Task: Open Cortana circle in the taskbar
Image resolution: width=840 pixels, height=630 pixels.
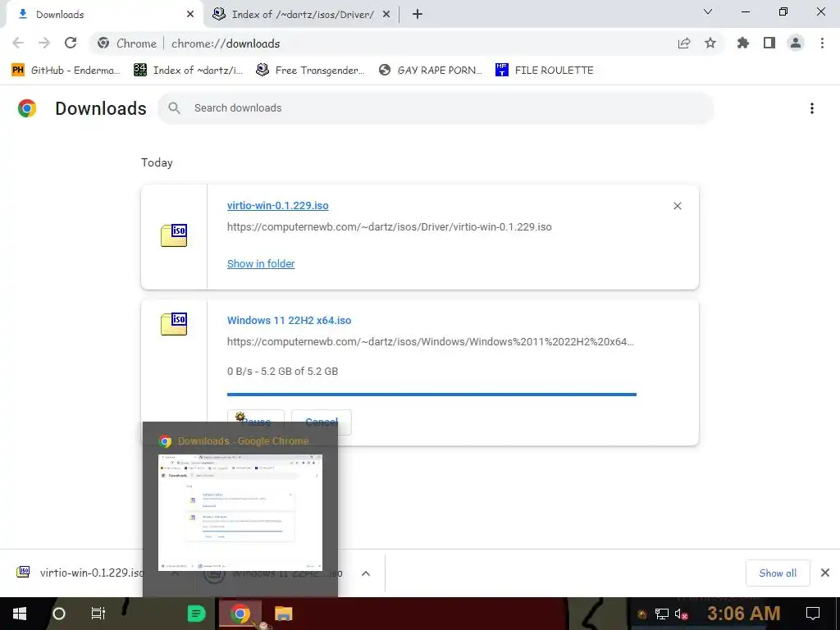Action: [x=59, y=614]
